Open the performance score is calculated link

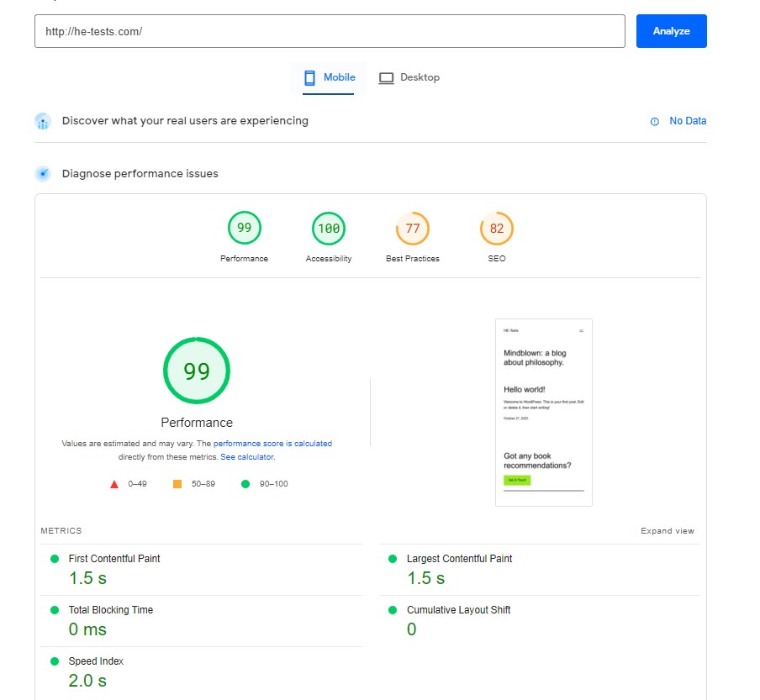click(x=272, y=443)
